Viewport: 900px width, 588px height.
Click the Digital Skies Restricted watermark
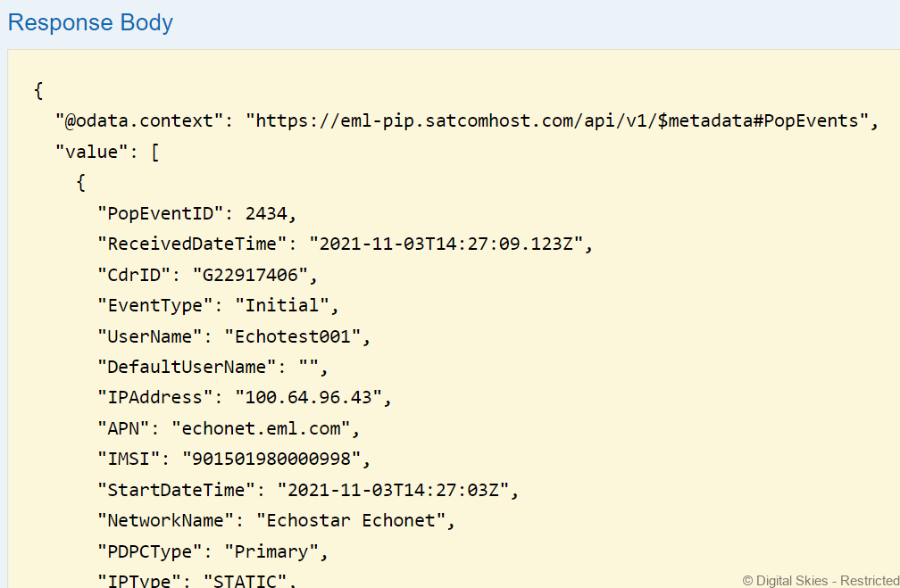[x=821, y=580]
